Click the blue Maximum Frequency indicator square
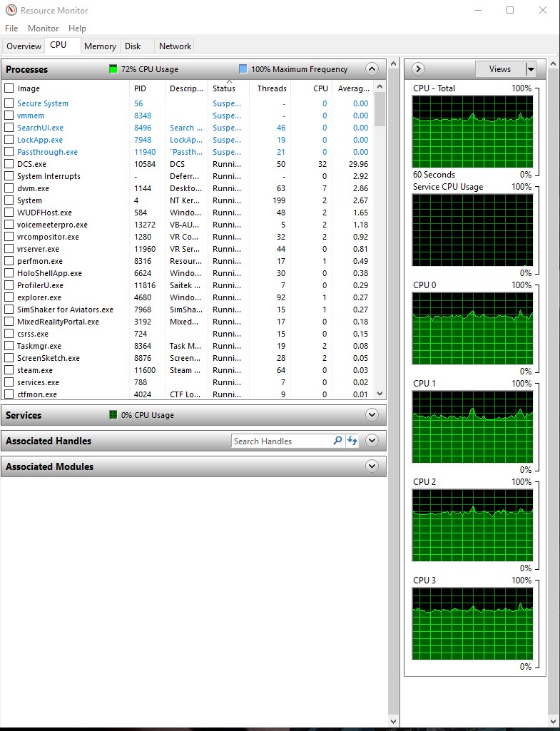The width and height of the screenshot is (560, 731). tap(243, 69)
